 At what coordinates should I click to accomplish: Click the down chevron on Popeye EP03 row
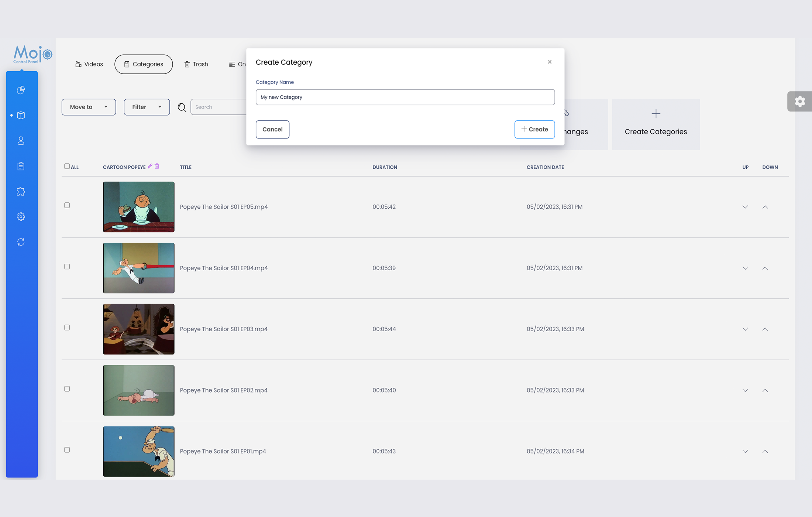point(745,329)
